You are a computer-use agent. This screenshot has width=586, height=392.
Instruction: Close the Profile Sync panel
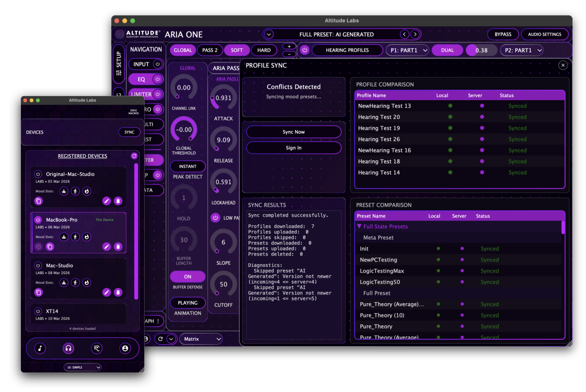[563, 65]
